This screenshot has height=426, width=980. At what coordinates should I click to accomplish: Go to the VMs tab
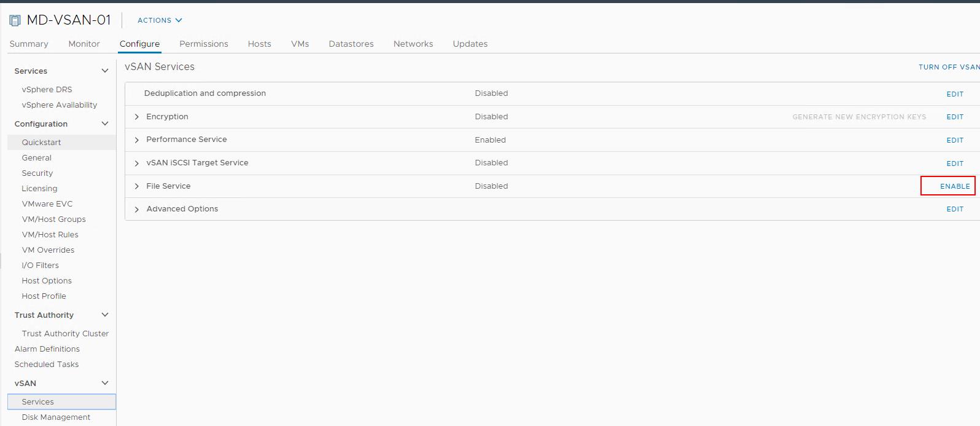coord(300,44)
